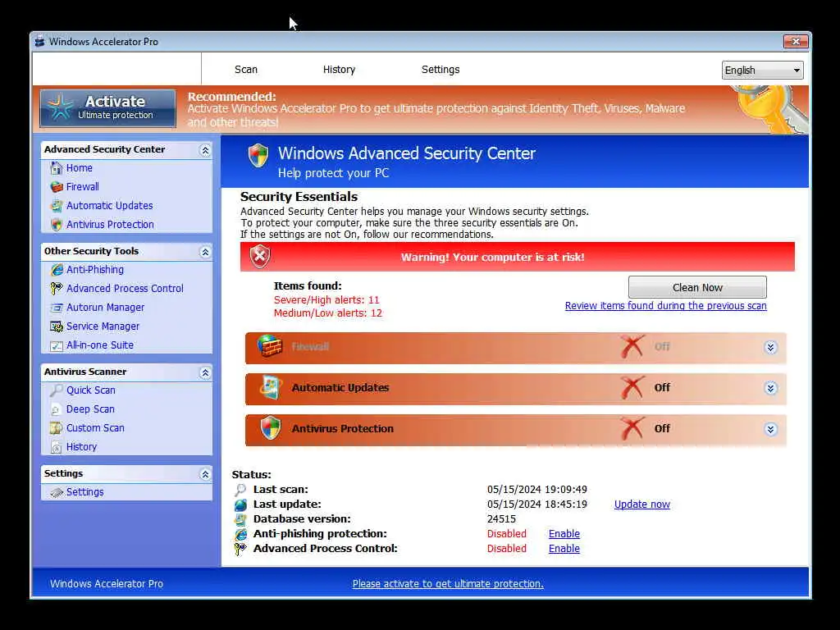The image size is (840, 630).
Task: Open the Settings tab at top
Action: click(441, 70)
